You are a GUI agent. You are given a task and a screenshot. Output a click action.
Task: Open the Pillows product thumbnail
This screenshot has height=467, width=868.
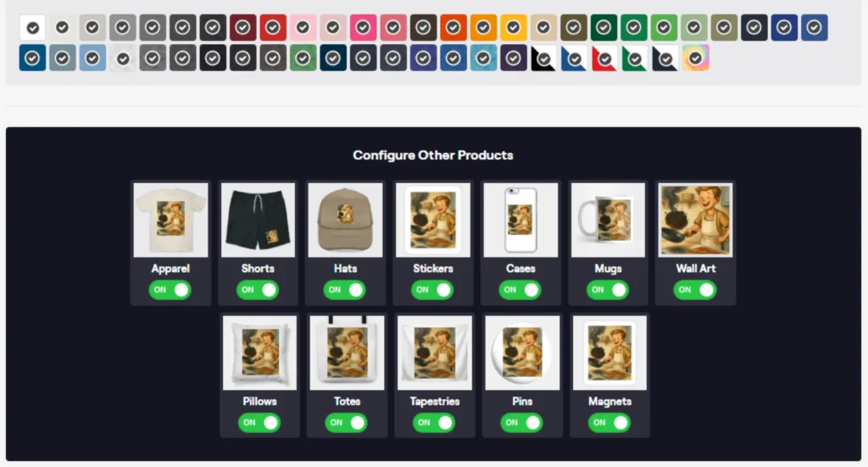coord(259,353)
